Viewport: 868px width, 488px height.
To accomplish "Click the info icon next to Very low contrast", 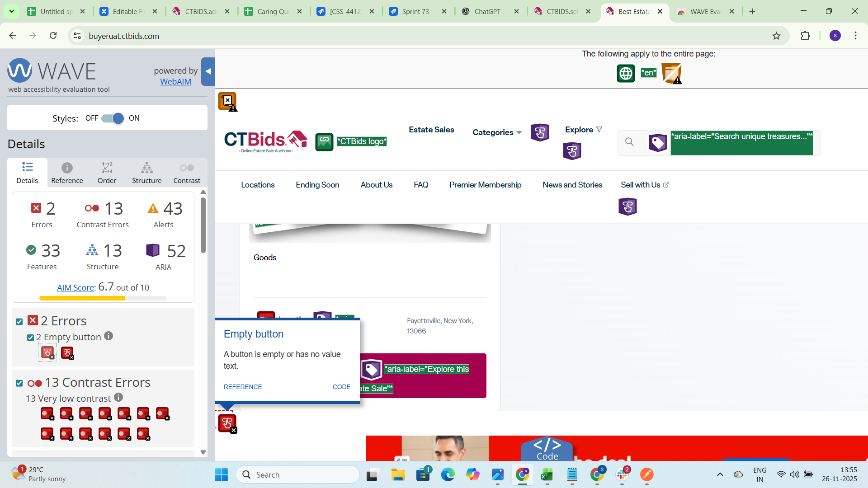I will (x=118, y=398).
